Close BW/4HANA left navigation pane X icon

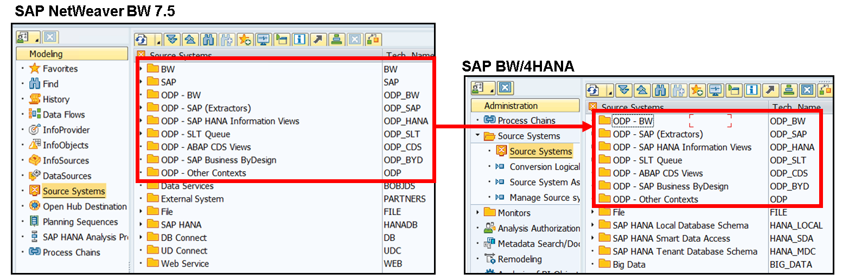(505, 88)
